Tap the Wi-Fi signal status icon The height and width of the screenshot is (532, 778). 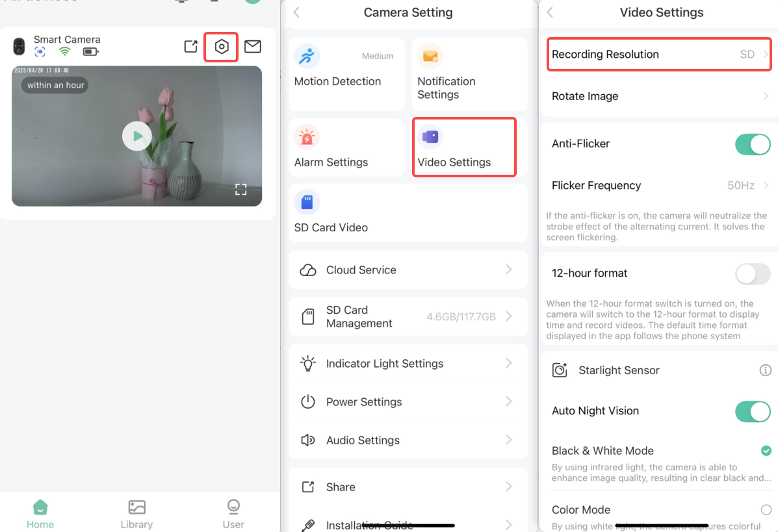(64, 51)
